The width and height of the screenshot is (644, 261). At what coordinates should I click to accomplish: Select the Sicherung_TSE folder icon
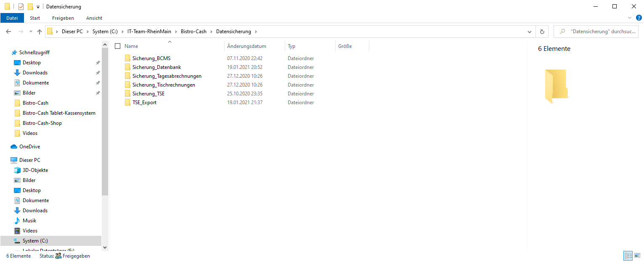pos(127,94)
